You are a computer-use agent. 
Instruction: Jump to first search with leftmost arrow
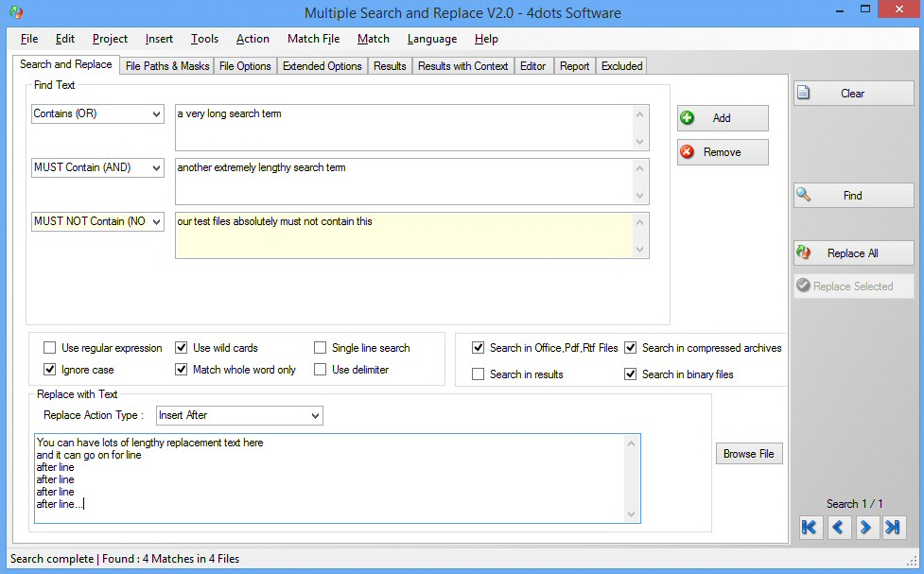[x=810, y=528]
